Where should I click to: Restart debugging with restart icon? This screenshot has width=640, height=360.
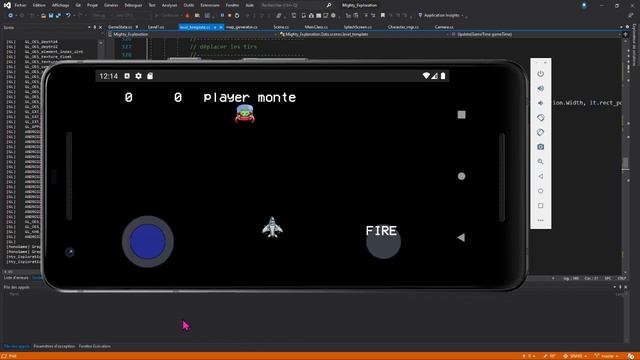(237, 15)
